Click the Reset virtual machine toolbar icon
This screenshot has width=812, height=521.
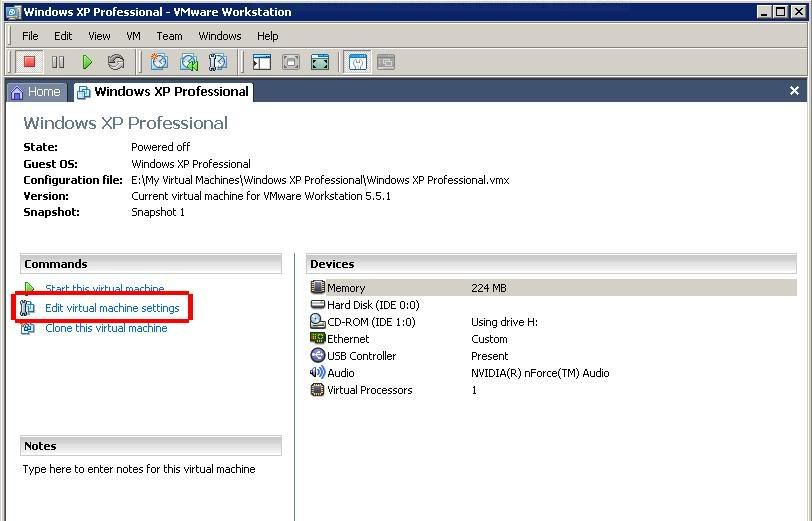click(116, 62)
